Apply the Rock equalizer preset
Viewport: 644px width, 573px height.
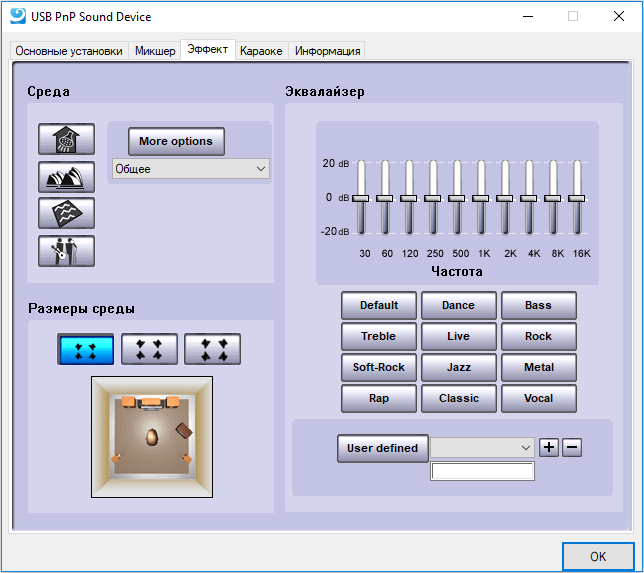click(538, 336)
